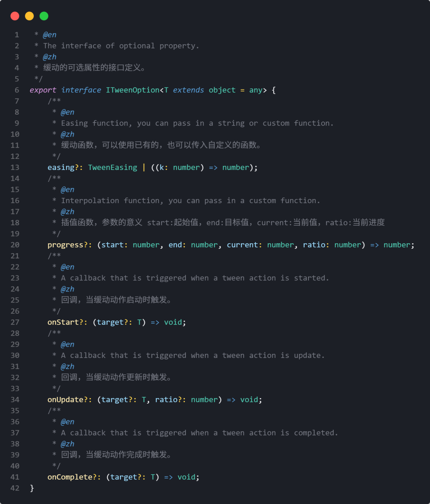Click the 'extends' keyword on line 6

pyautogui.click(x=188, y=90)
